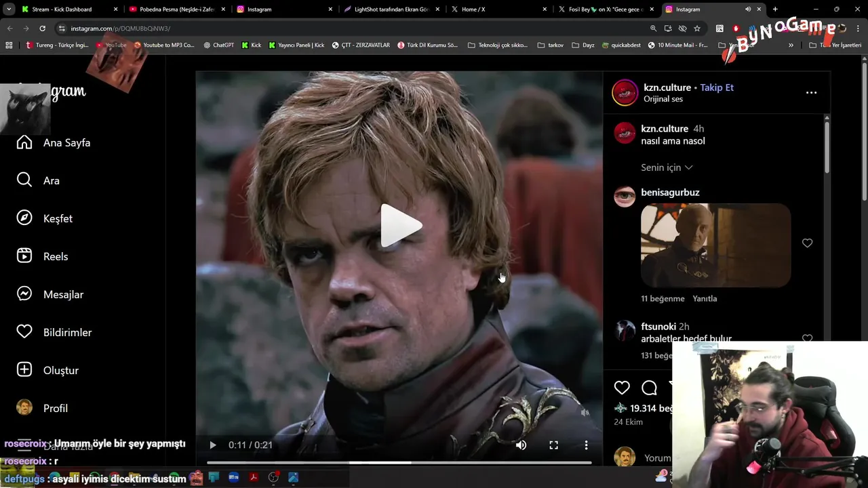The image size is (868, 488).
Task: Switch to Pobedna Pesma YouTube tab
Action: pyautogui.click(x=177, y=9)
